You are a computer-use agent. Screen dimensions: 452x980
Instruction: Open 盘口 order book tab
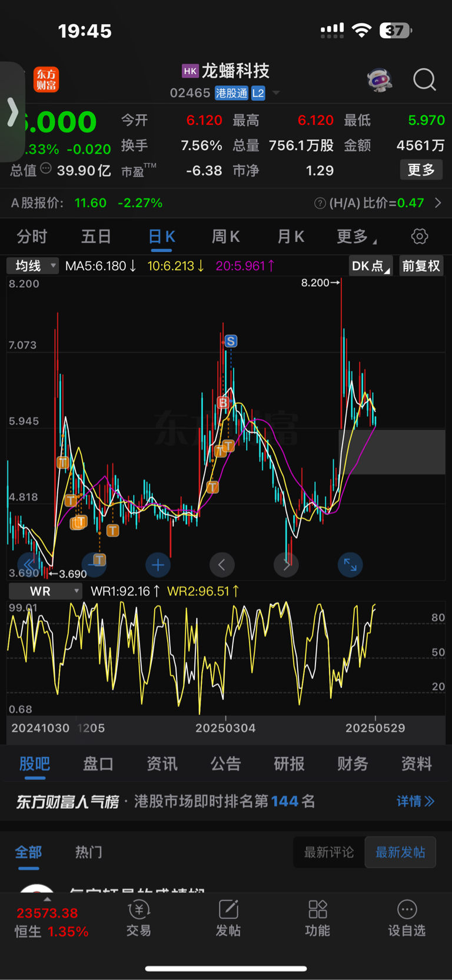[x=98, y=764]
